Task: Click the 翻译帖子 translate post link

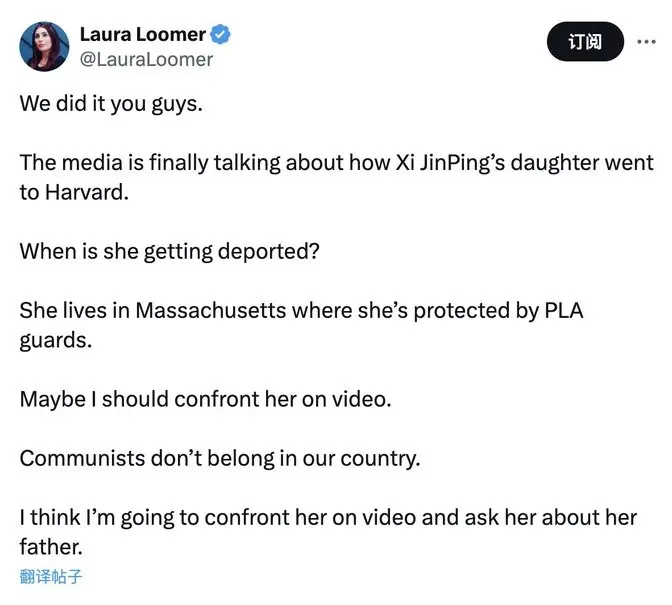Action: pyautogui.click(x=50, y=576)
